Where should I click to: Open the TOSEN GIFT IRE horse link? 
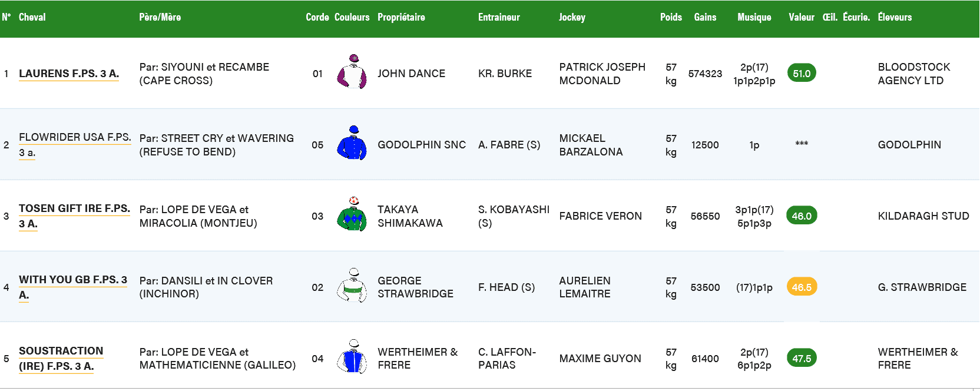[74, 216]
